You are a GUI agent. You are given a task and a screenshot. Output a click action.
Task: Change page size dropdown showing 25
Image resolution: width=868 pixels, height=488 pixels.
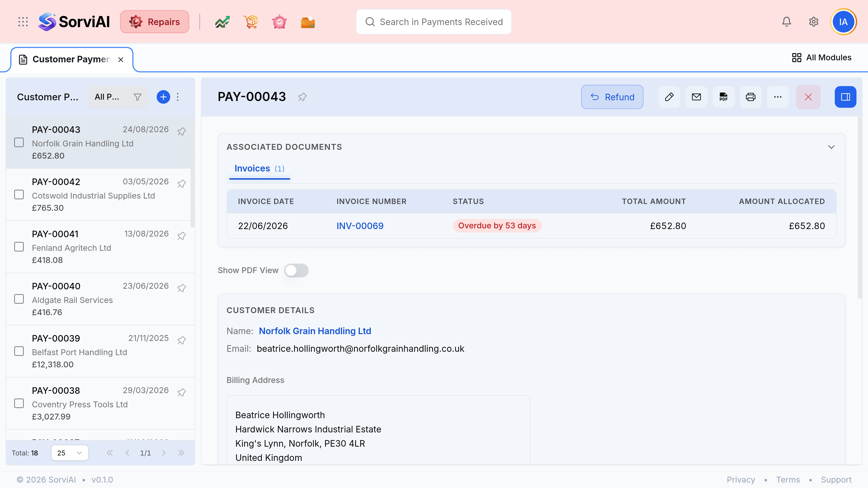(x=70, y=453)
